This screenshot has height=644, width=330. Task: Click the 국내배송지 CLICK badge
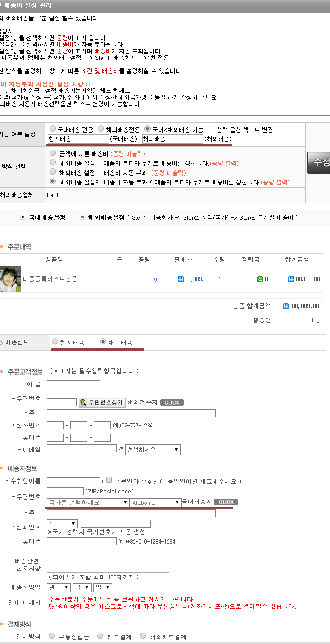coord(226,502)
